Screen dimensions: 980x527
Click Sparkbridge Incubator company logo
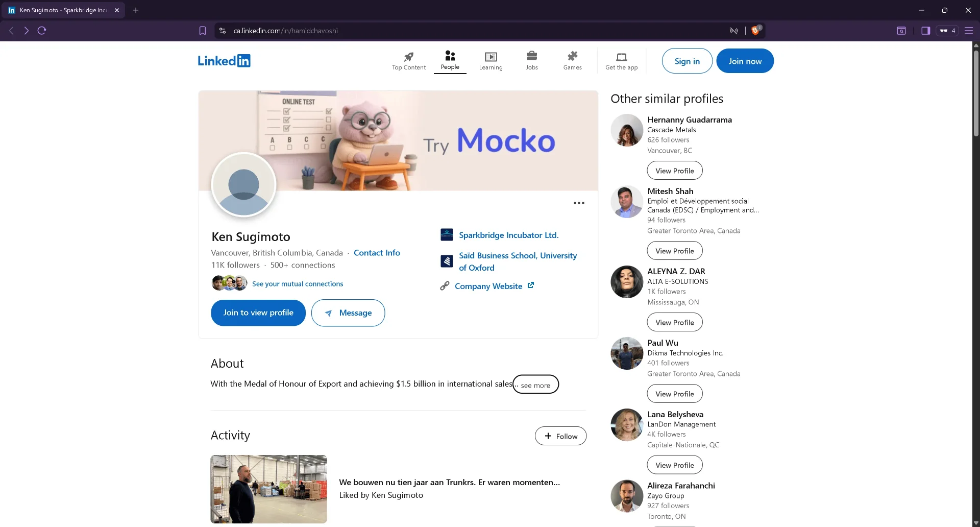[x=447, y=235]
